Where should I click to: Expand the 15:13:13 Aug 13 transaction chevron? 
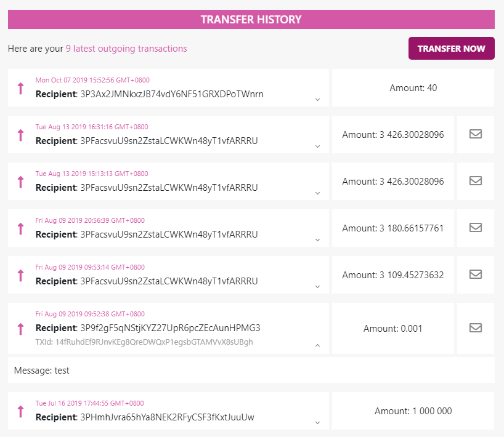tap(317, 193)
